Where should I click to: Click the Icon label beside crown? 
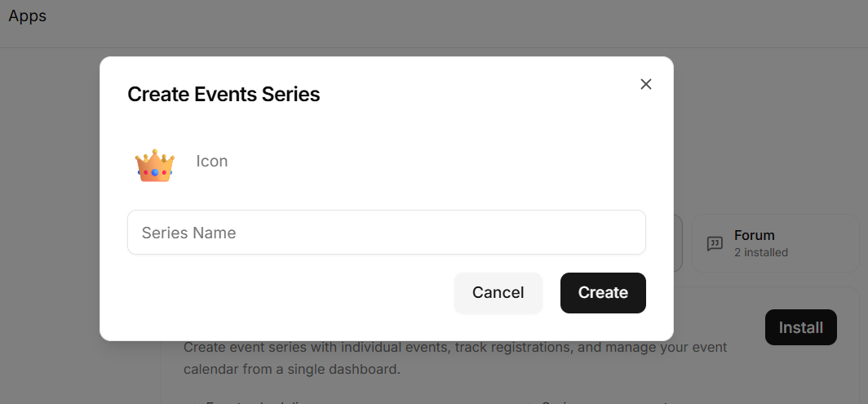tap(212, 162)
